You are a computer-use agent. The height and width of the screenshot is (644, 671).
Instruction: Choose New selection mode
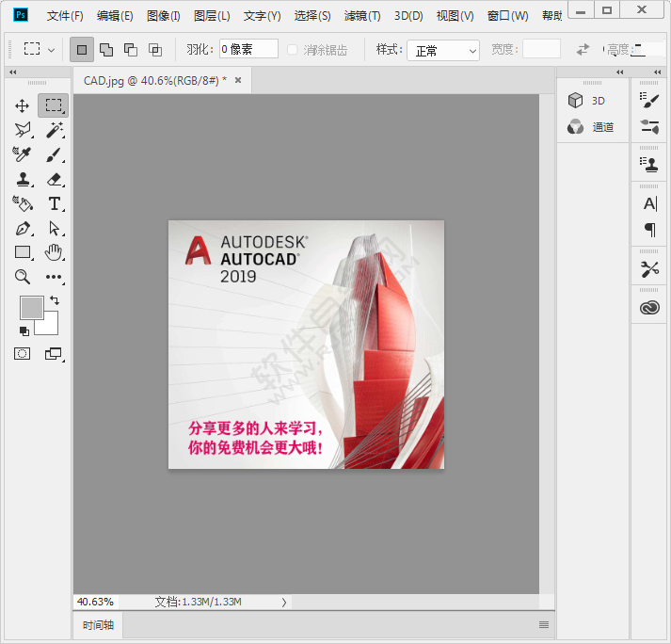click(82, 50)
